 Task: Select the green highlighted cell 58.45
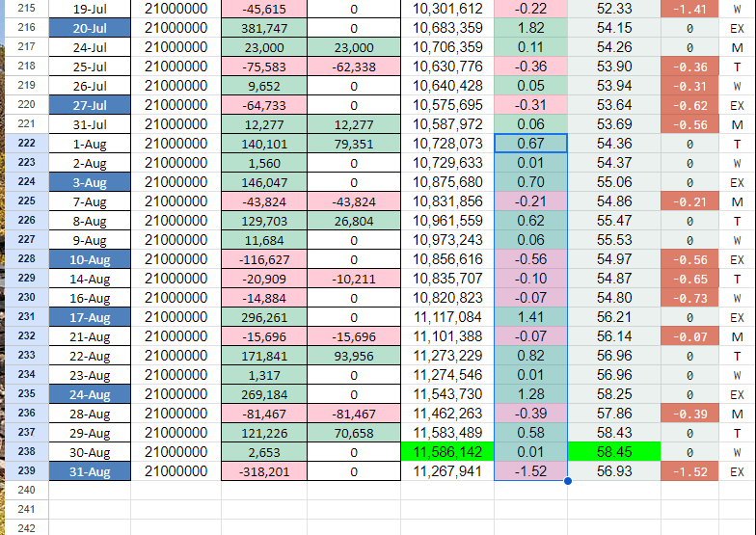614,452
